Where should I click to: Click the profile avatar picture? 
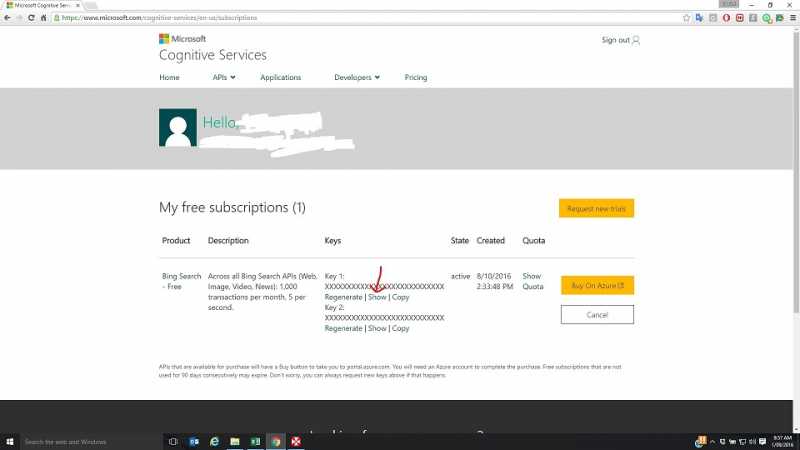(178, 128)
